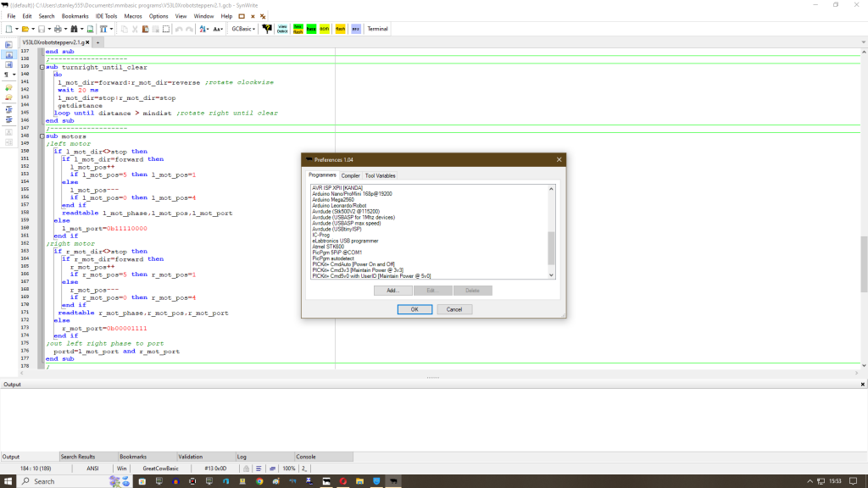Open the IDE Tools menu
This screenshot has width=868, height=488.
coord(105,16)
